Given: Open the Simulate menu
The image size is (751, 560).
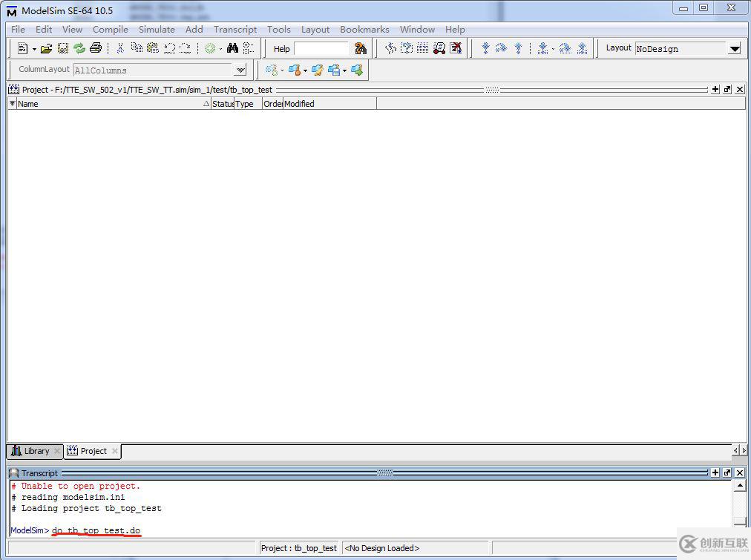Looking at the screenshot, I should click(x=157, y=29).
